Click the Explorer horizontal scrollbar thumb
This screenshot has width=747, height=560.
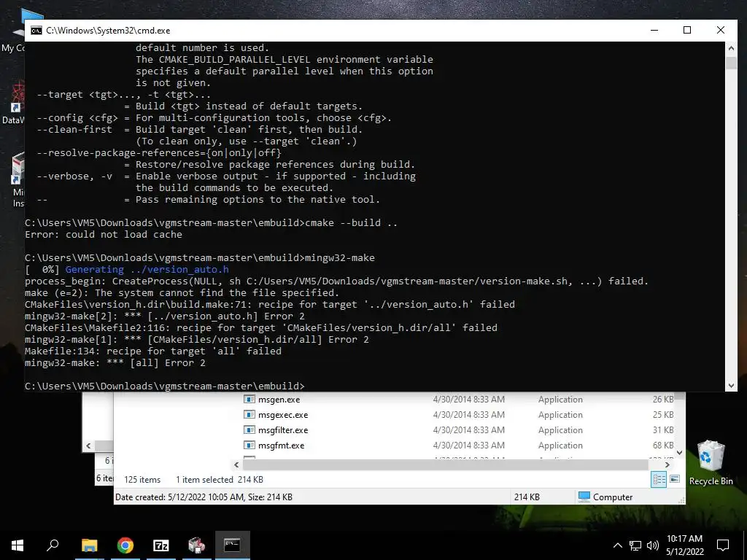(446, 464)
